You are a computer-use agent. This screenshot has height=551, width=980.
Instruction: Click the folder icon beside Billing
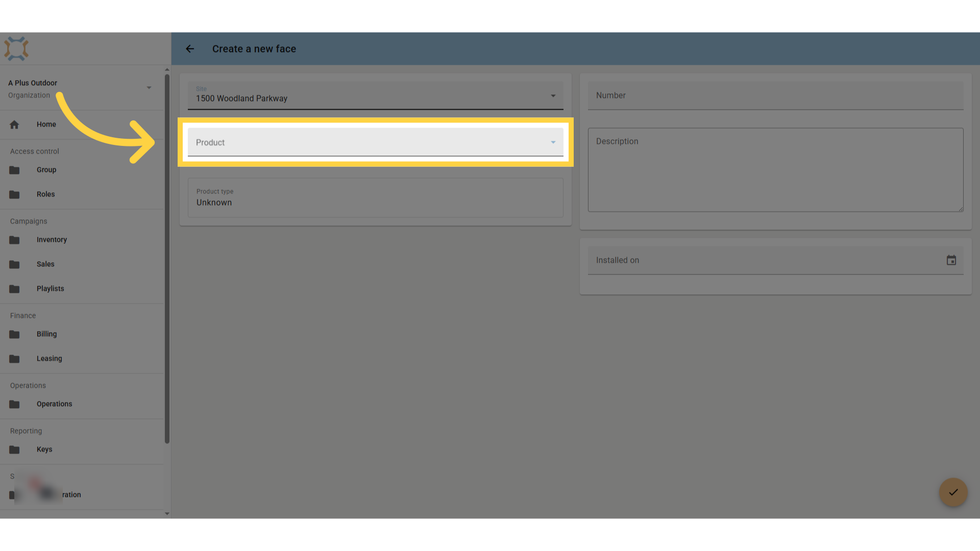[14, 334]
